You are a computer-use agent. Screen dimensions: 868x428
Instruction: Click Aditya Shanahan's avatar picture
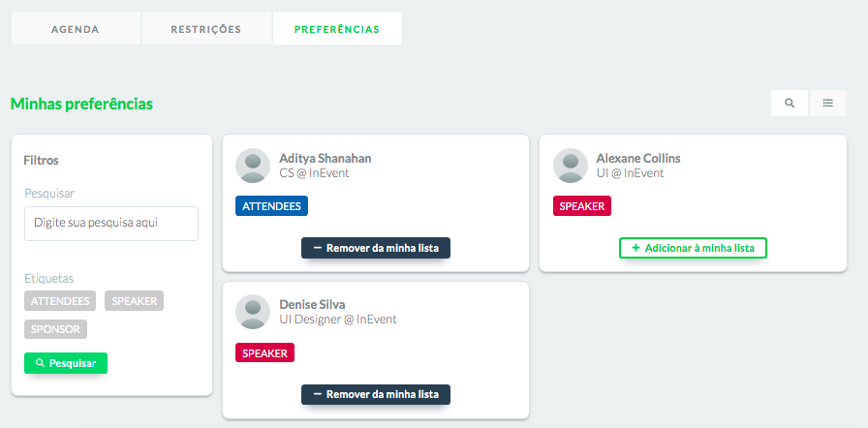coord(253,166)
